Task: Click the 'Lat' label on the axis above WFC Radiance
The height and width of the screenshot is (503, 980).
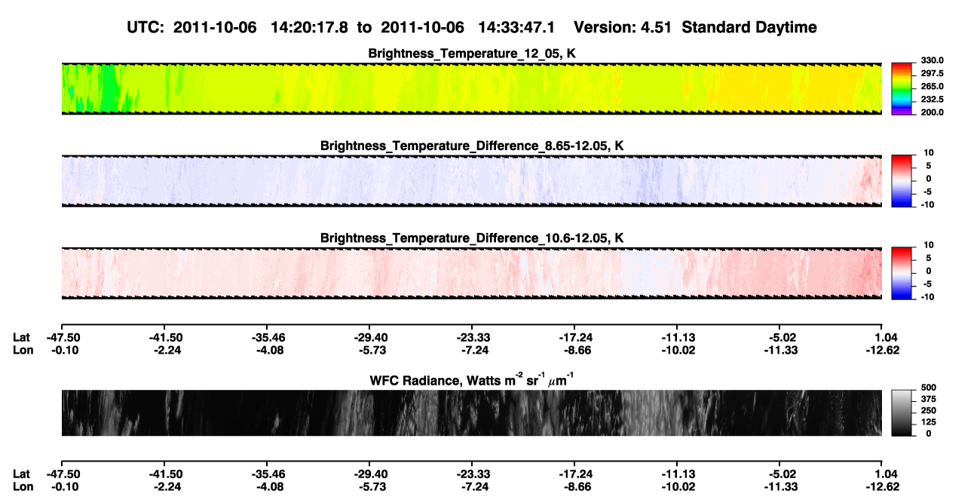Action: [21, 338]
